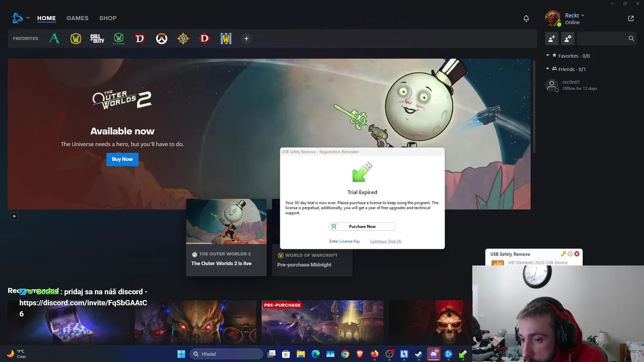Open blue and gold W favorite icon
Viewport: 644px width, 362px height.
click(226, 39)
